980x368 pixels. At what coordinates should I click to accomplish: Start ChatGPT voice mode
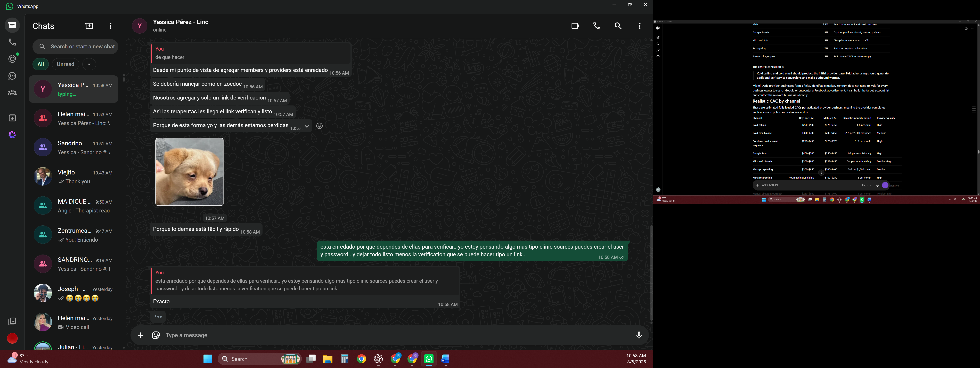[x=885, y=185]
